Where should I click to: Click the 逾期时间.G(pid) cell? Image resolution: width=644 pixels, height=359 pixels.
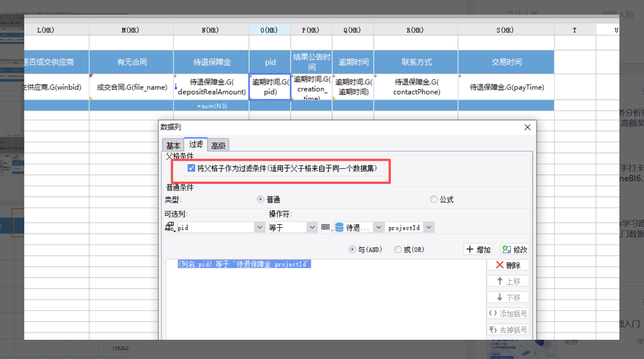(x=270, y=87)
